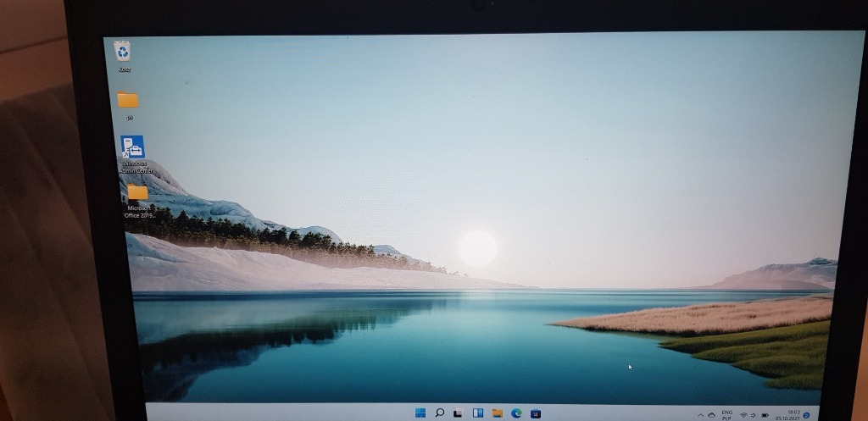Select the Microsoft Office 2019 folder

coord(138,201)
